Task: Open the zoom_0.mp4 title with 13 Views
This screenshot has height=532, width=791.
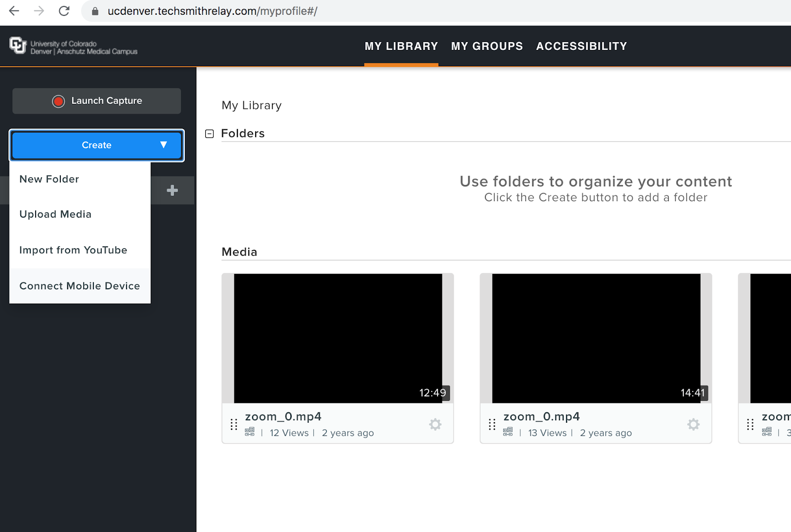Action: point(541,416)
